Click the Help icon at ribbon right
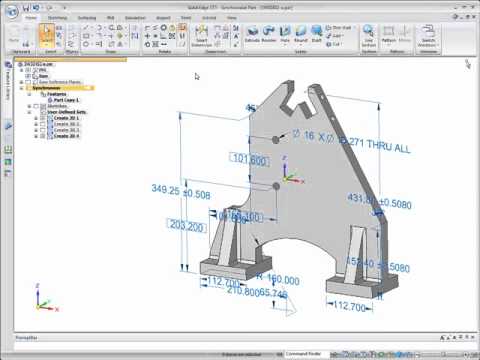The height and width of the screenshot is (360, 480). (455, 17)
